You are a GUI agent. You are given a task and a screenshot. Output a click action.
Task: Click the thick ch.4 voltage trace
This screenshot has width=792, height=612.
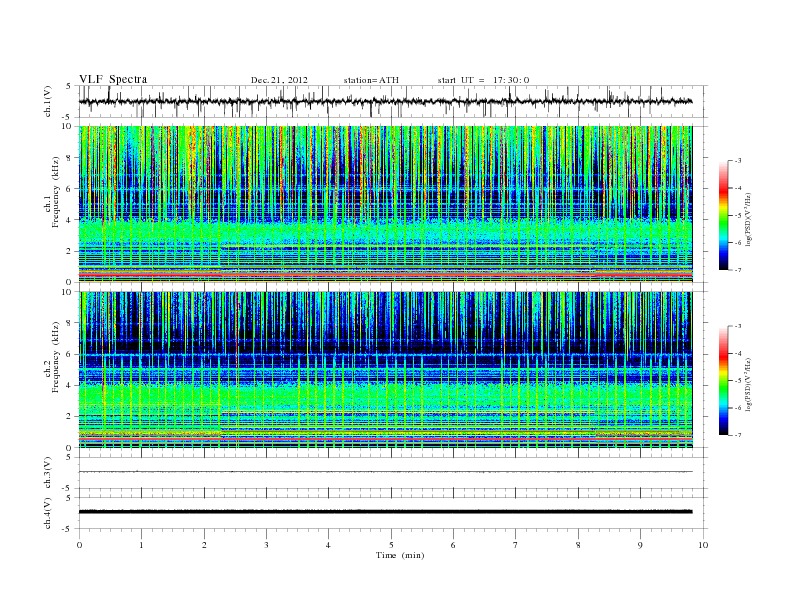pyautogui.click(x=385, y=512)
